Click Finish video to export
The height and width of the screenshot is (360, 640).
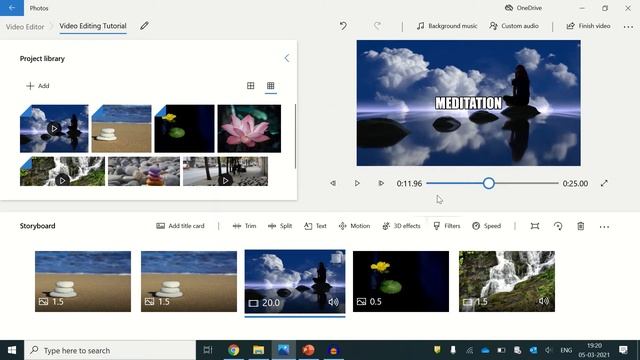click(588, 26)
